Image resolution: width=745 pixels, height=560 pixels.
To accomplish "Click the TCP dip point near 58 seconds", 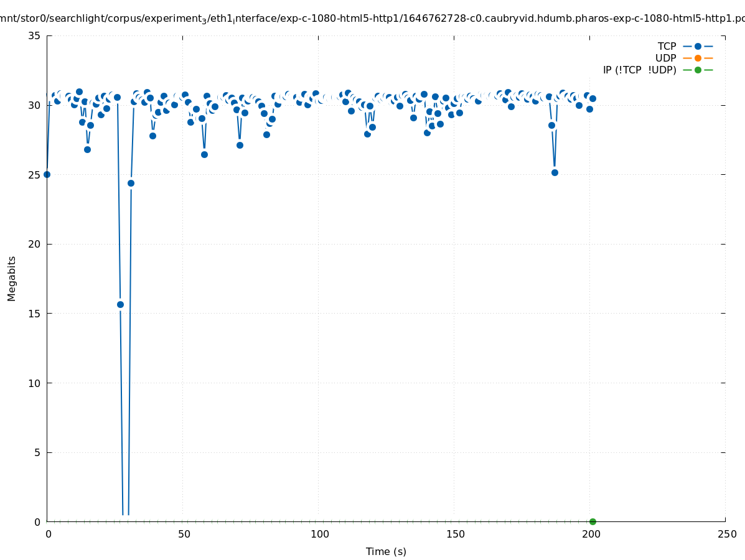I will point(204,154).
